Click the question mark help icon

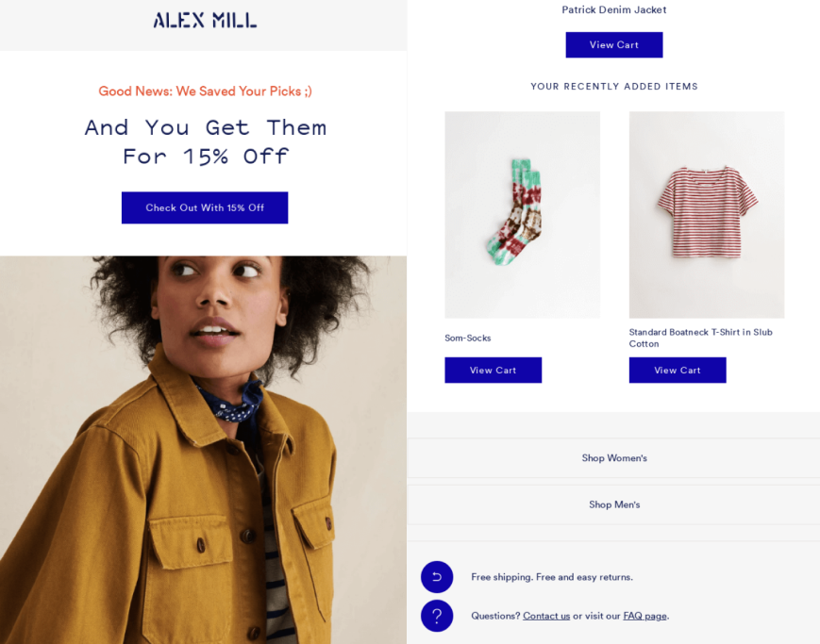pyautogui.click(x=437, y=615)
